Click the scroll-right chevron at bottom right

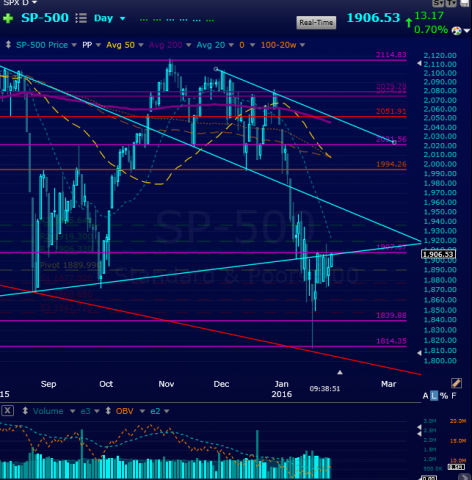tap(465, 477)
